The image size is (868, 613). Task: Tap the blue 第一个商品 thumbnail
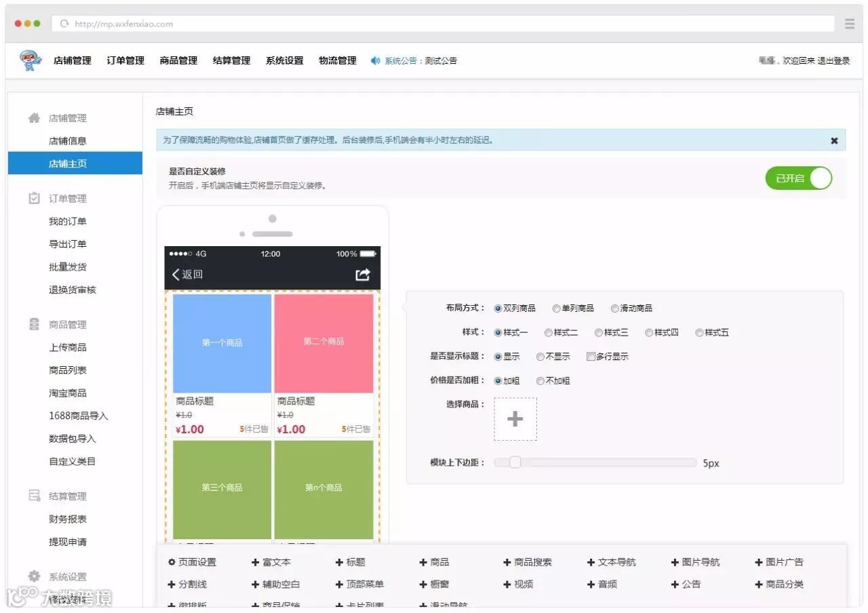point(222,343)
